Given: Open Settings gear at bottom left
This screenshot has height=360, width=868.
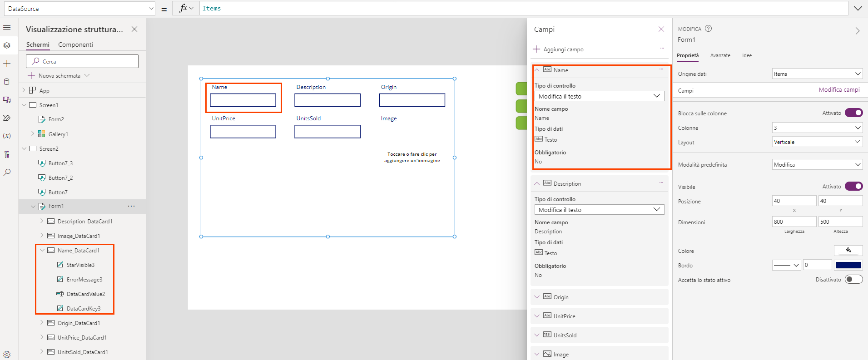Looking at the screenshot, I should coord(7,355).
